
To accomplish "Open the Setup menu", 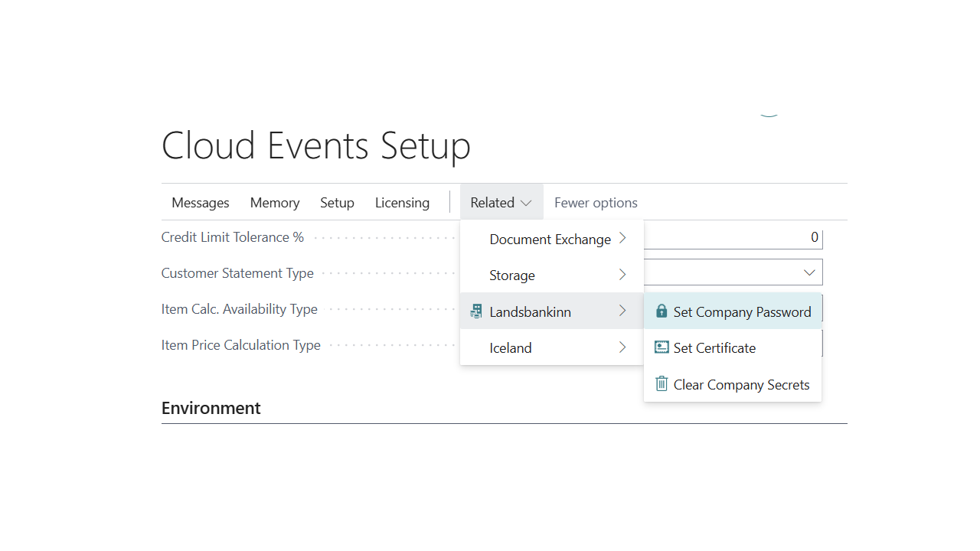I will pos(337,203).
